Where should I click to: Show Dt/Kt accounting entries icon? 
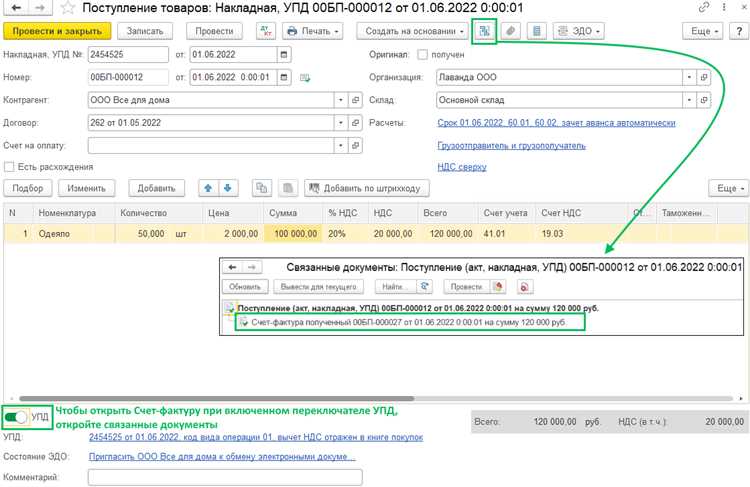point(265,31)
